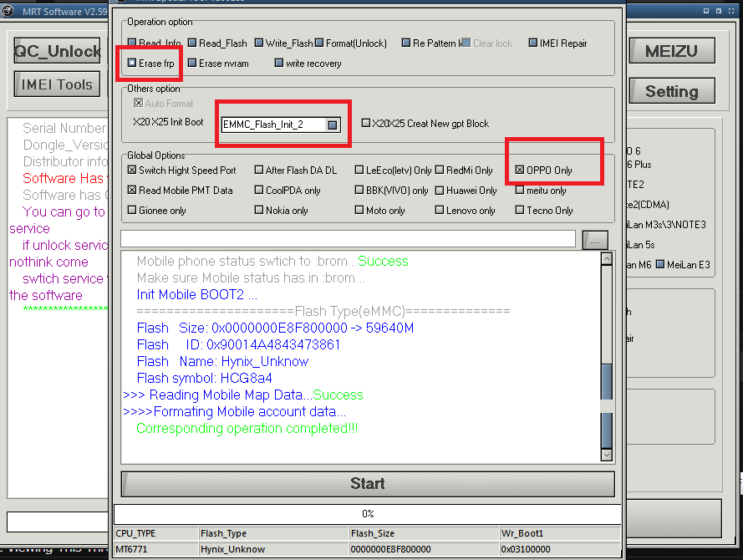Check Tecno Only option
The width and height of the screenshot is (743, 560).
tap(520, 210)
